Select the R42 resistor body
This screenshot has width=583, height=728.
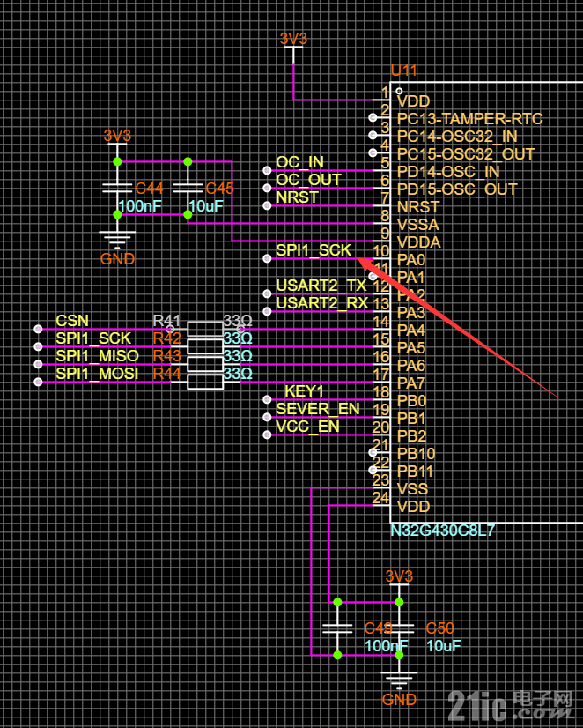(x=205, y=347)
